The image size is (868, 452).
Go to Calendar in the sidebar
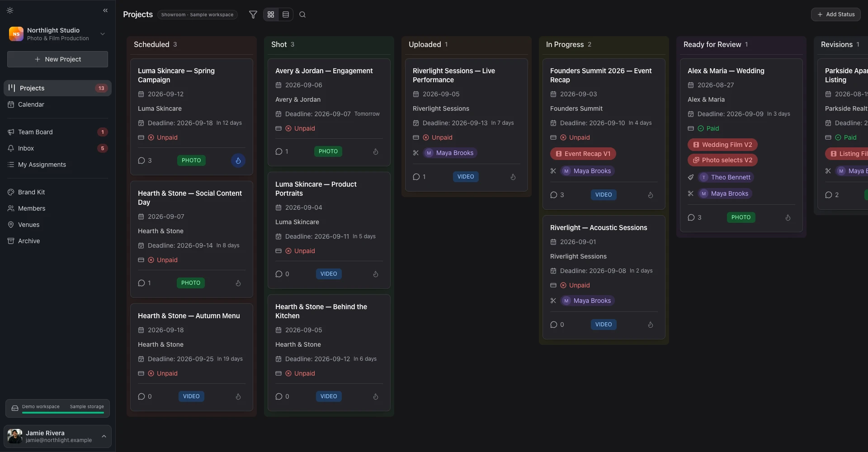pyautogui.click(x=57, y=104)
